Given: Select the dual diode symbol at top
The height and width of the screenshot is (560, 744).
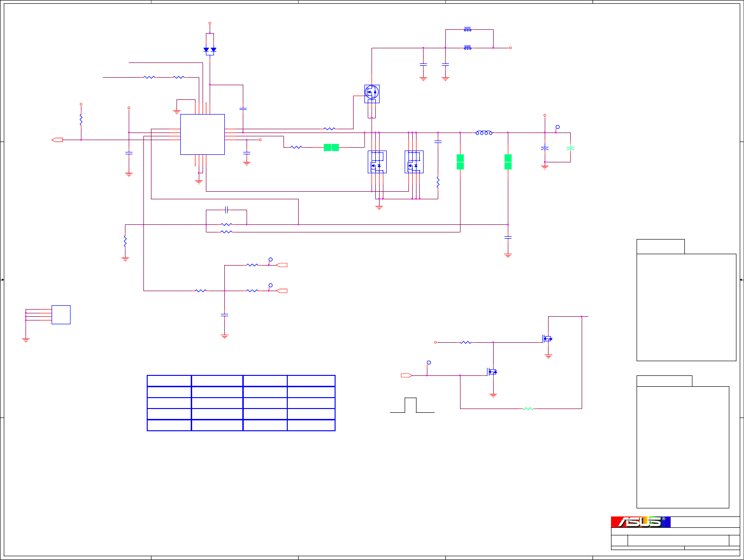Looking at the screenshot, I should [210, 50].
